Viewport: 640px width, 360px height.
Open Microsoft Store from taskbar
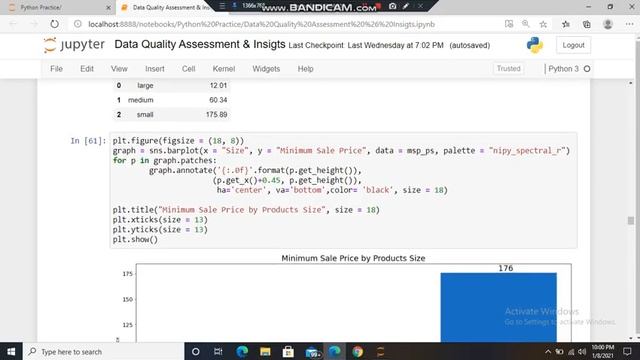click(x=288, y=351)
